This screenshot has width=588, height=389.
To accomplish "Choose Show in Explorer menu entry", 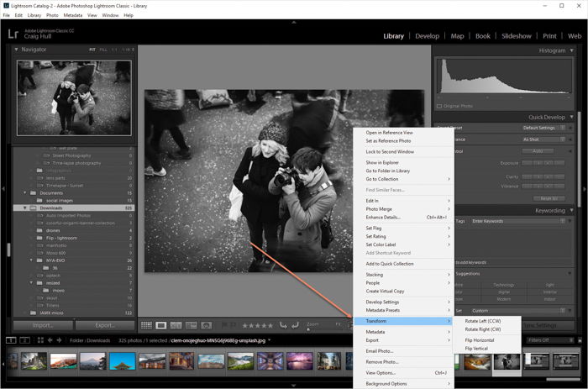I will (382, 162).
